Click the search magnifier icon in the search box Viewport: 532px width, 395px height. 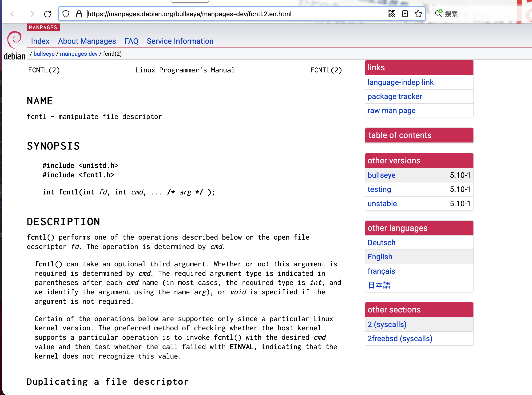(x=438, y=13)
